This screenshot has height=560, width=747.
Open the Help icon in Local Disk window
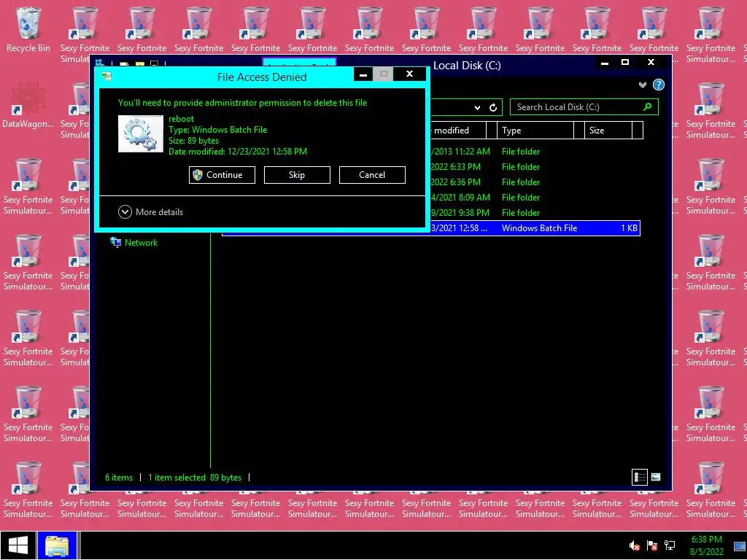coord(659,85)
